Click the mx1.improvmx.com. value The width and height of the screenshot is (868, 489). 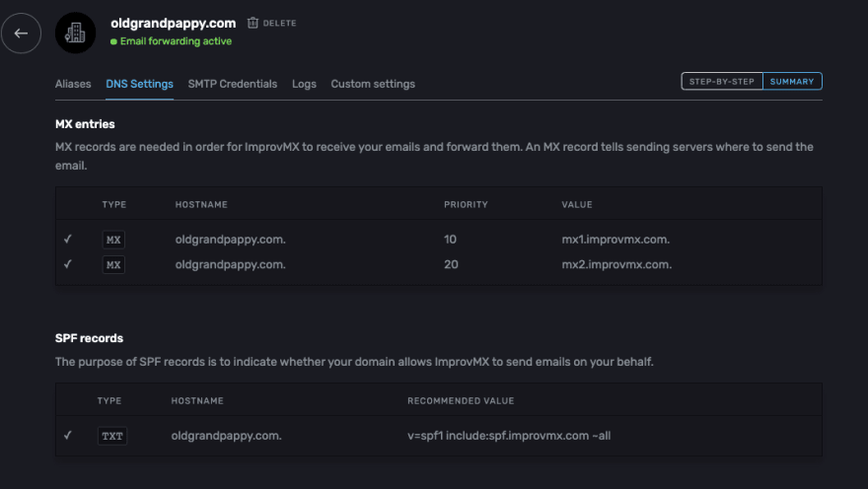[x=615, y=240]
